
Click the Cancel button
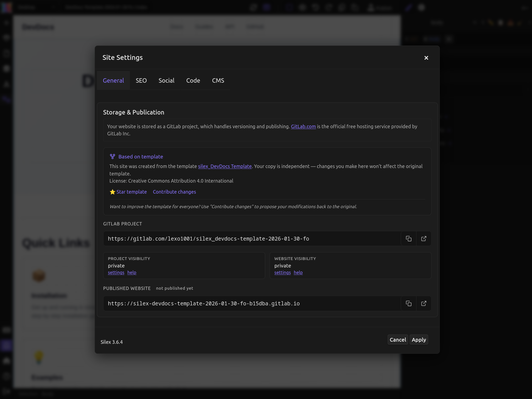pos(397,340)
